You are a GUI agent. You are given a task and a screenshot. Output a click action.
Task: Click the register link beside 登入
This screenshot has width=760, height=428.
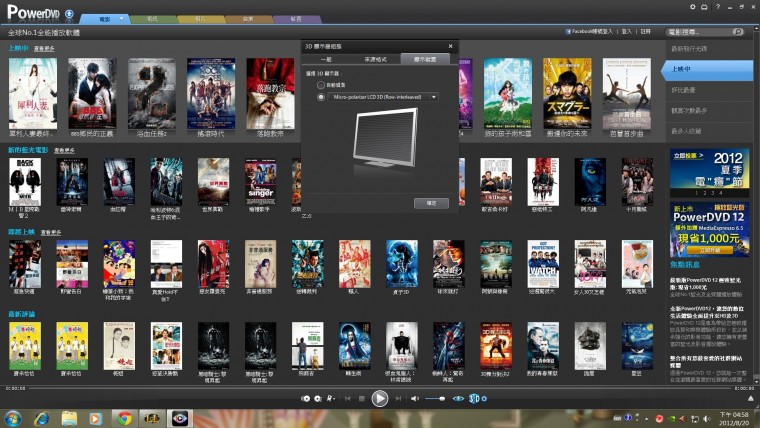pyautogui.click(x=645, y=32)
